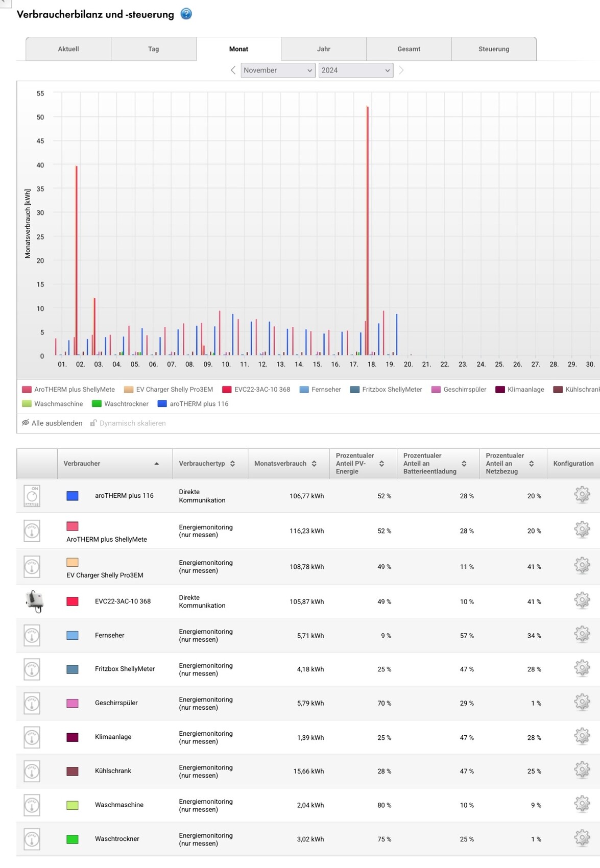This screenshot has height=868, width=600.
Task: Open configuration gear for Fernseher row
Action: pyautogui.click(x=582, y=635)
